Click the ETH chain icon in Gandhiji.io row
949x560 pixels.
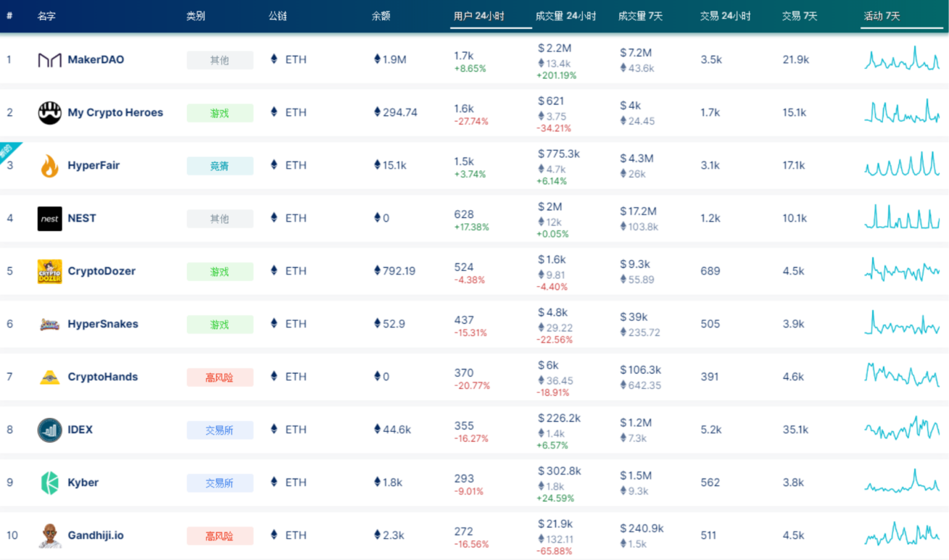pos(274,535)
